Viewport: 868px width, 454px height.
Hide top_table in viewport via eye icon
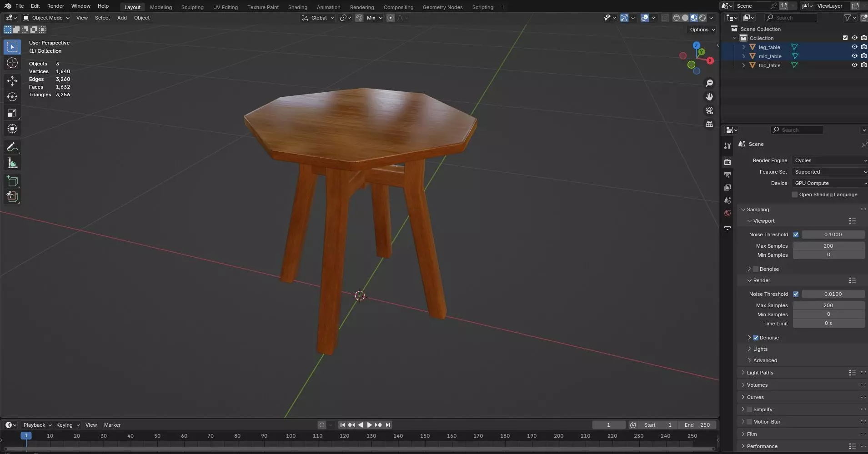854,65
